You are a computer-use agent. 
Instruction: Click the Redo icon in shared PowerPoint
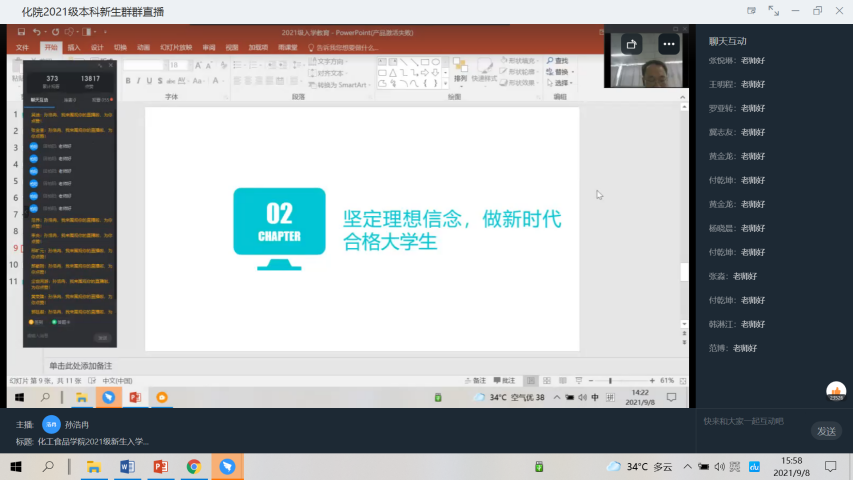(55, 32)
